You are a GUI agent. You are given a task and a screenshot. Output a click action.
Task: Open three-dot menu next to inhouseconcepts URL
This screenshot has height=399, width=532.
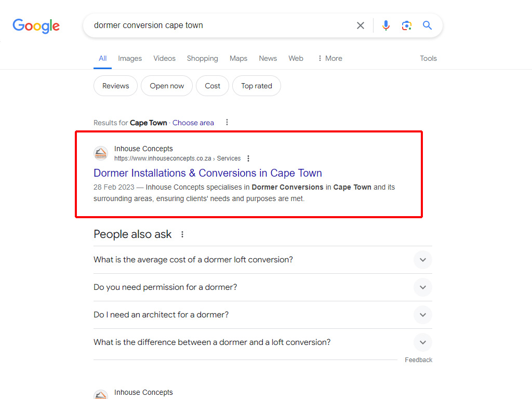click(248, 158)
